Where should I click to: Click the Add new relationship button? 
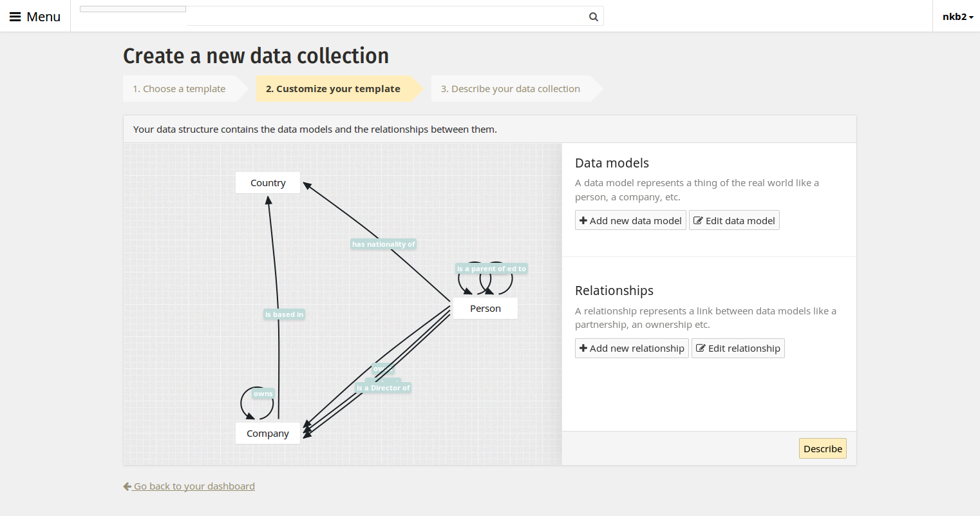632,348
